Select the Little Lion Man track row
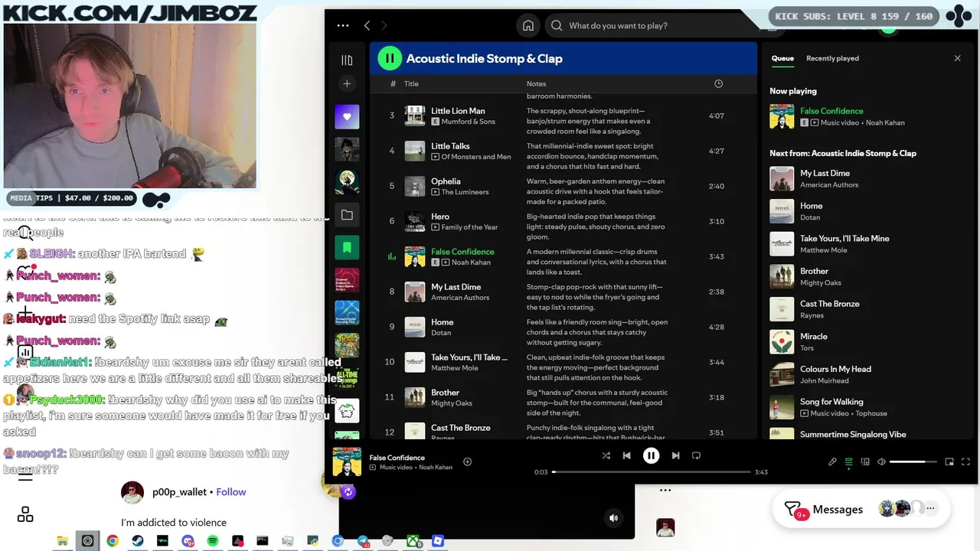This screenshot has width=980, height=551. point(563,116)
